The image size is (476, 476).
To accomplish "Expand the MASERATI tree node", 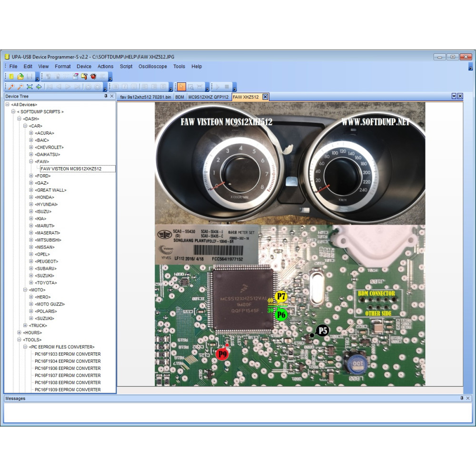I will point(31,233).
